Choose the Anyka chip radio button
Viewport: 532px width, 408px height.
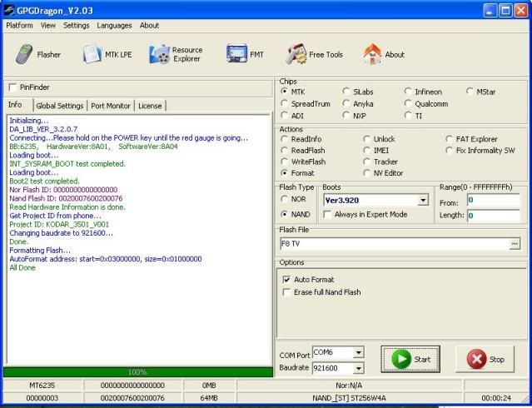[x=346, y=103]
